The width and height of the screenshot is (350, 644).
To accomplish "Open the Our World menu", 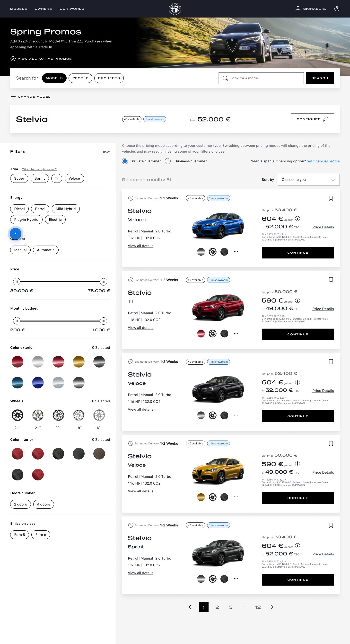I will pos(72,9).
